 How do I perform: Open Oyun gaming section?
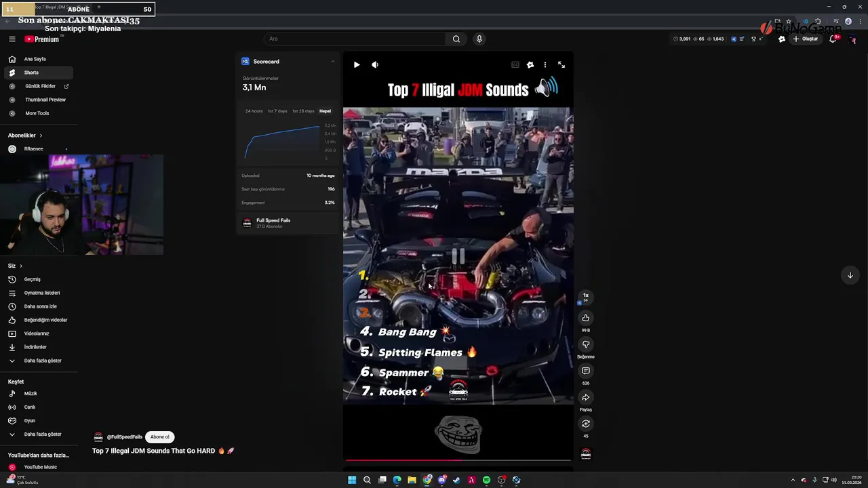(37, 421)
